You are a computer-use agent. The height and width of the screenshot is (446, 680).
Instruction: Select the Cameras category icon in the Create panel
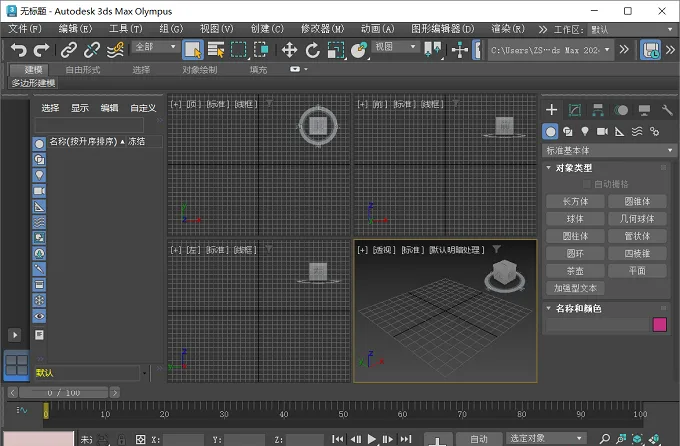pyautogui.click(x=602, y=131)
